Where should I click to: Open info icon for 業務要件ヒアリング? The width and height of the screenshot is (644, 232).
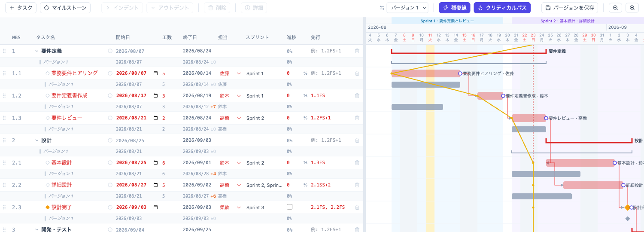click(110, 73)
